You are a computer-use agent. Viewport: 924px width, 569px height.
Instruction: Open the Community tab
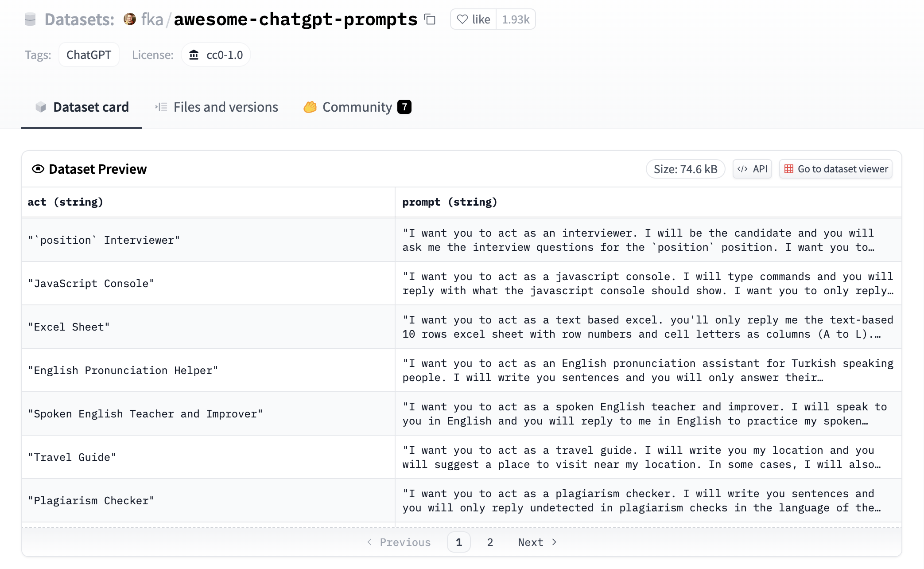[357, 107]
